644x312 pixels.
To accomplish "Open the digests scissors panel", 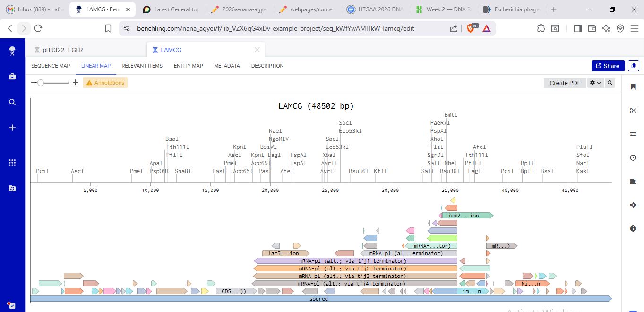I will (633, 111).
